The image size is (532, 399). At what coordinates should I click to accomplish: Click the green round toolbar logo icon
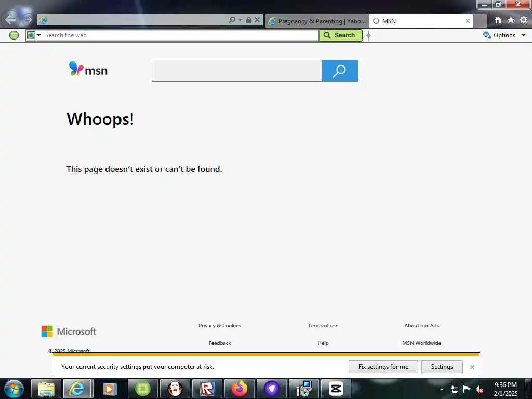[x=14, y=35]
